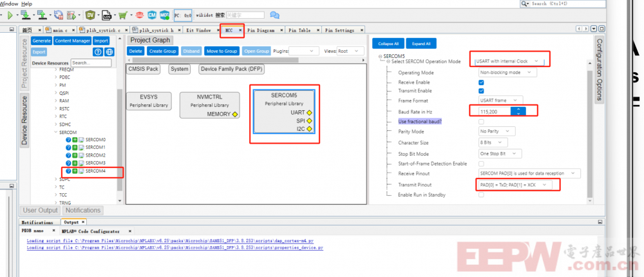644x277 pixels.
Task: Click Device Resources search field
Action: point(91,63)
